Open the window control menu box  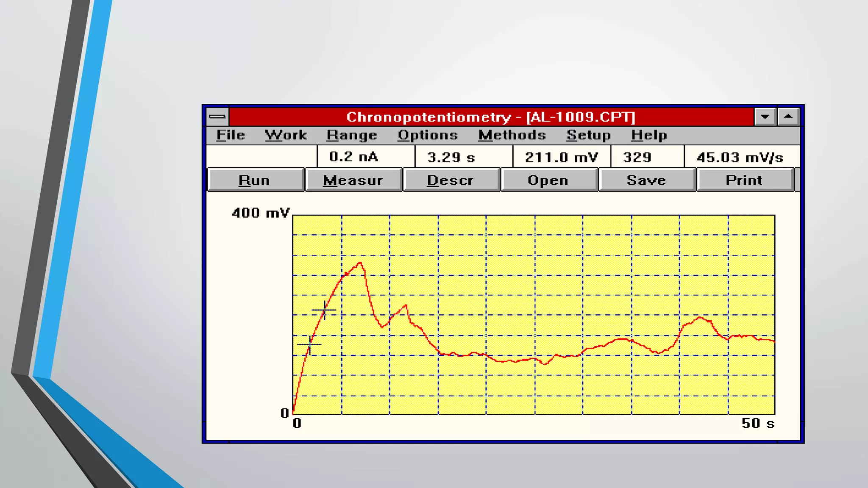217,116
